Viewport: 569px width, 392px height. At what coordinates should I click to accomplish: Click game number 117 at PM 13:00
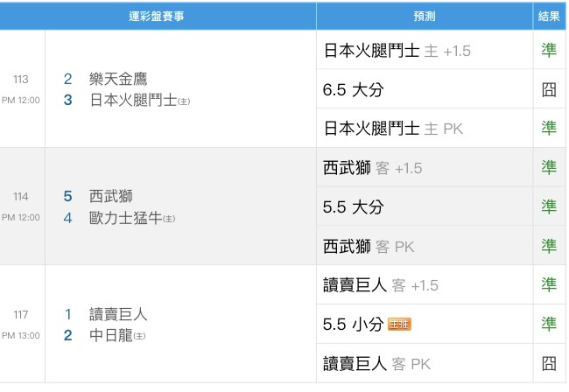(21, 314)
